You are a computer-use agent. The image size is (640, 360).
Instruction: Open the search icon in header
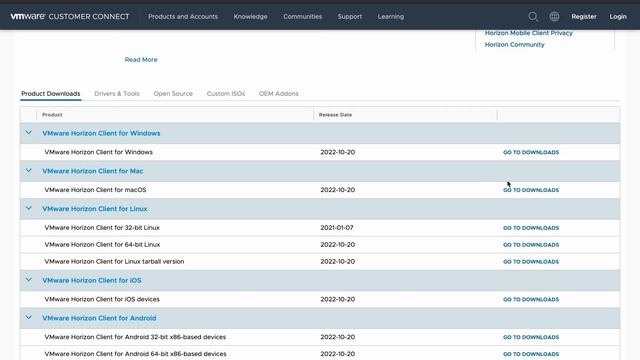[x=533, y=16]
